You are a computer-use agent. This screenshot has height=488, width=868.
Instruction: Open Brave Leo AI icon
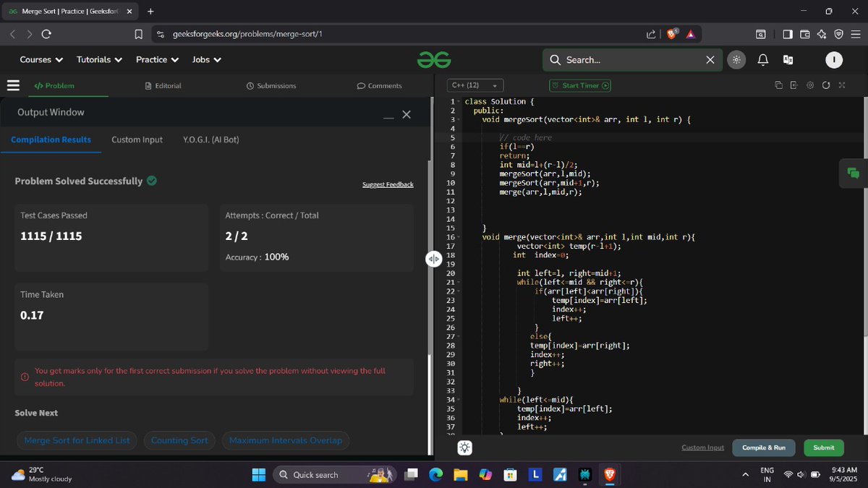822,34
